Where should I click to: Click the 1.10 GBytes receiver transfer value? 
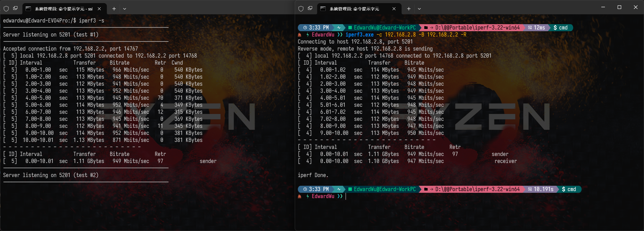[384, 161]
